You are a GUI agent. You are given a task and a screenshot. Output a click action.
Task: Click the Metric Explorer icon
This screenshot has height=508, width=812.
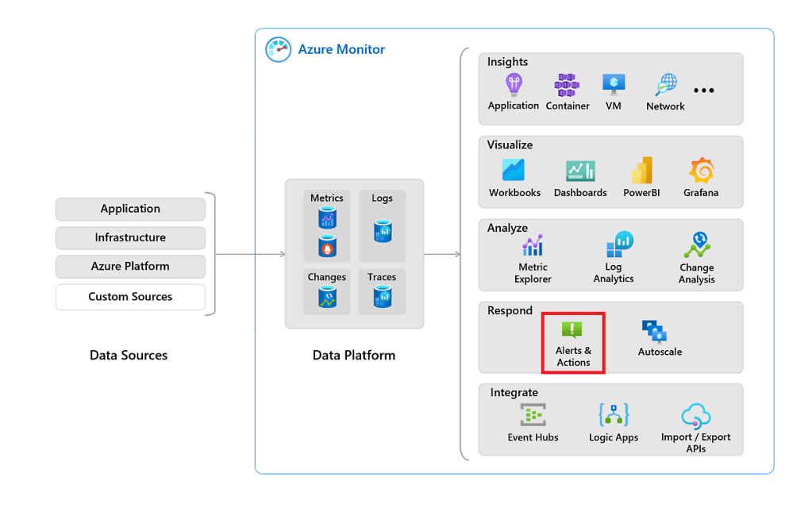[x=533, y=246]
